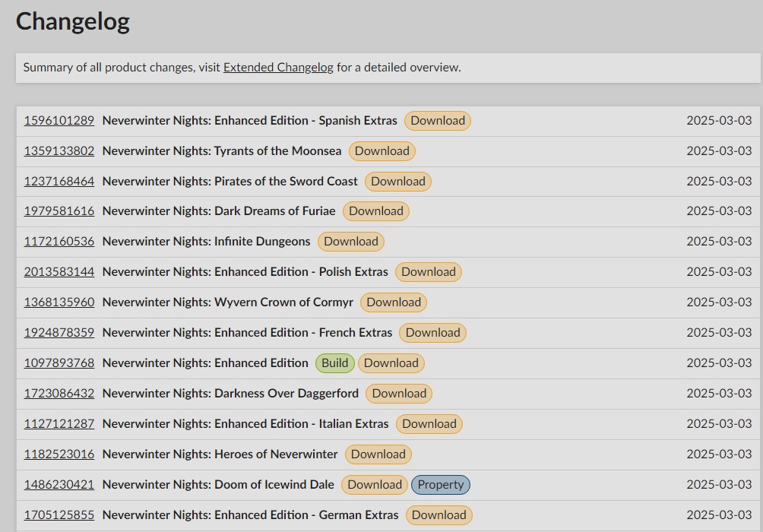Open product ID 1172160536 link
The image size is (763, 532).
point(59,242)
